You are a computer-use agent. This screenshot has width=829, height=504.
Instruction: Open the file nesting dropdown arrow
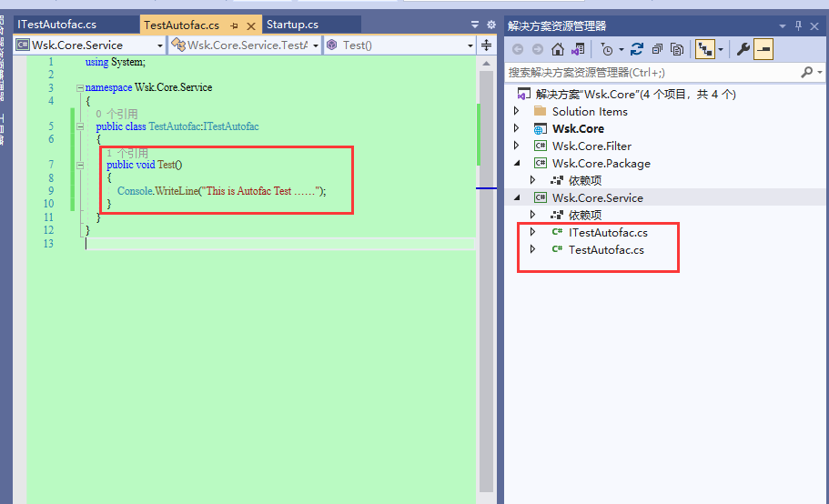(720, 50)
